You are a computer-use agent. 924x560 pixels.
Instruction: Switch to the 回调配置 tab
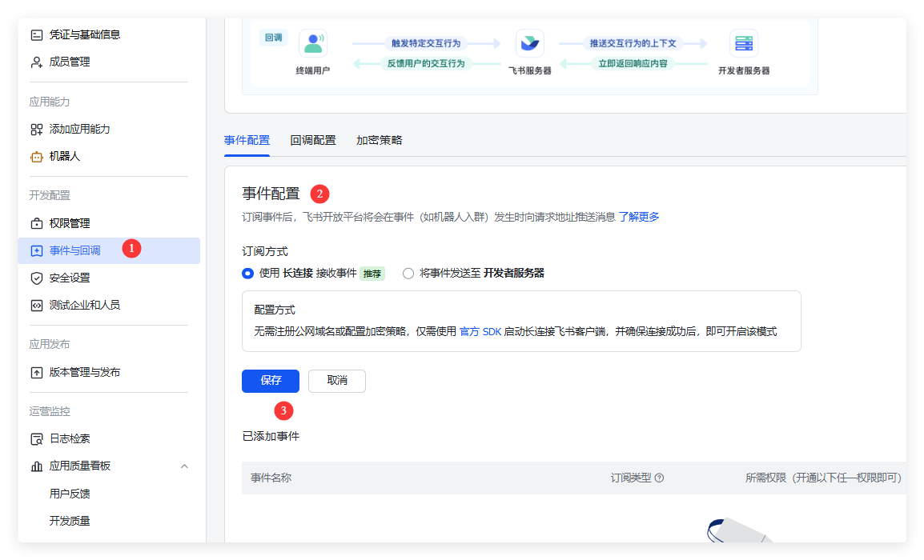tap(313, 141)
